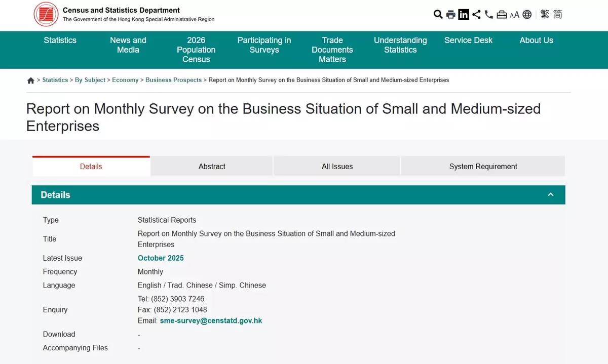Click the share icon
Viewport: 608px width, 364px height.
(476, 14)
